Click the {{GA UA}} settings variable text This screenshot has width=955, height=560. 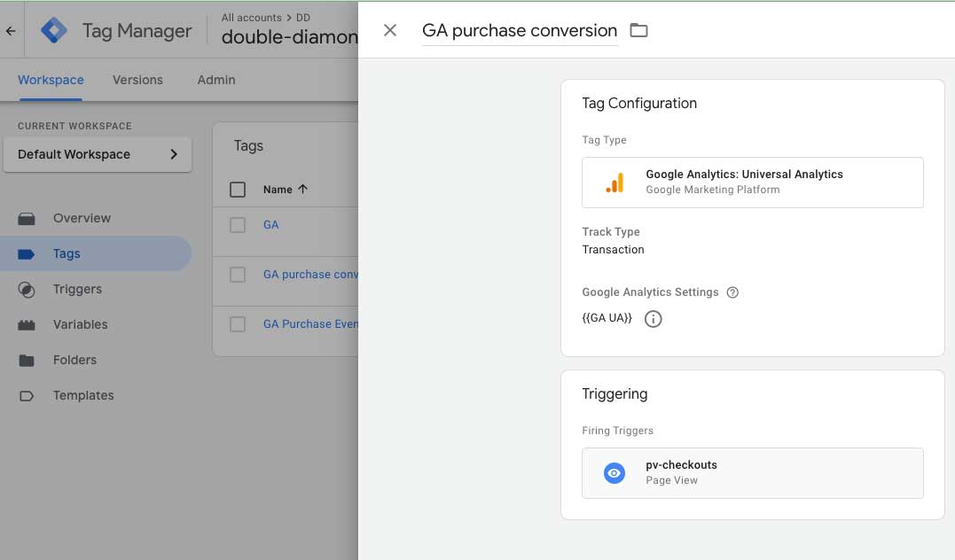(607, 318)
